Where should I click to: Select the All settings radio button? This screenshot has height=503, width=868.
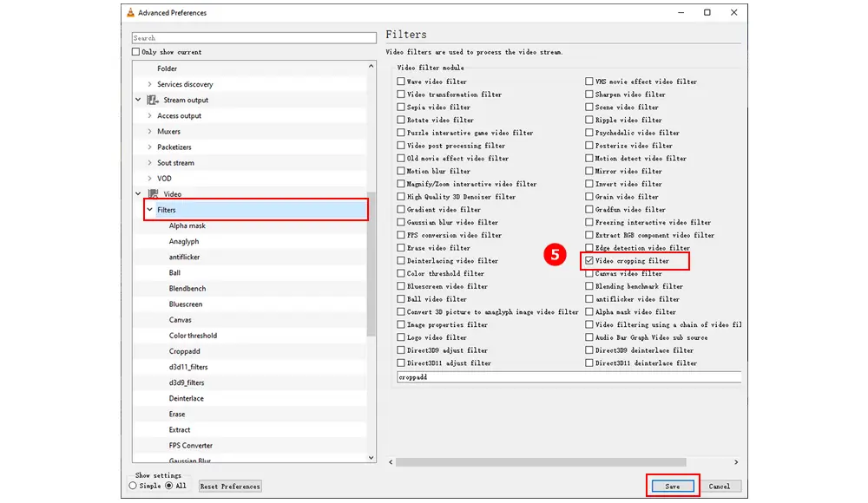169,486
